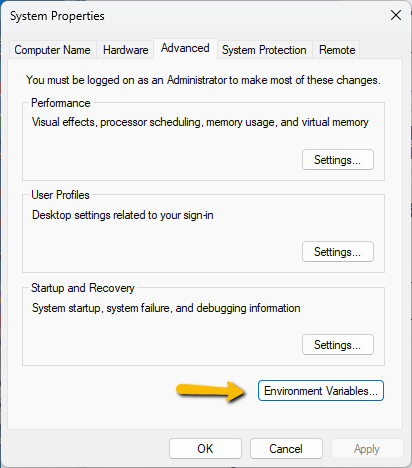Click the greyed-out Apply button
412x468 pixels.
tap(367, 449)
